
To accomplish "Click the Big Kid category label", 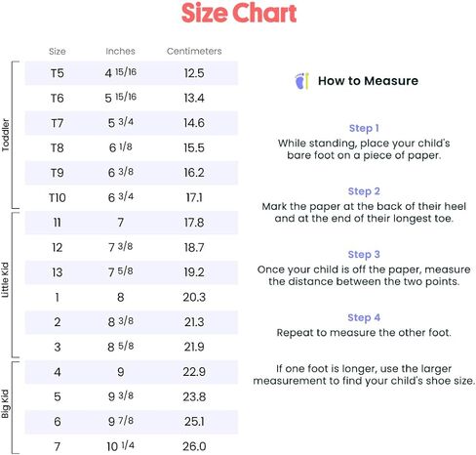I will [x=5, y=403].
